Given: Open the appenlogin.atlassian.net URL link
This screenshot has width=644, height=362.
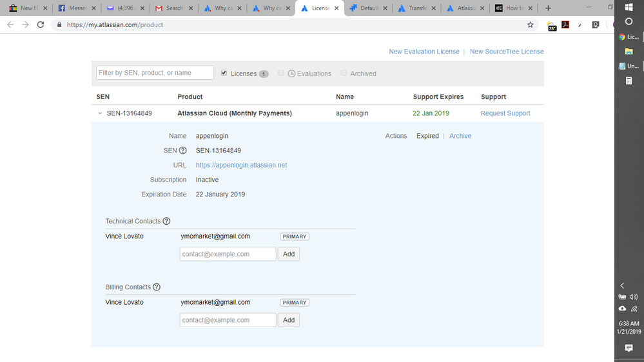Looking at the screenshot, I should click(241, 165).
